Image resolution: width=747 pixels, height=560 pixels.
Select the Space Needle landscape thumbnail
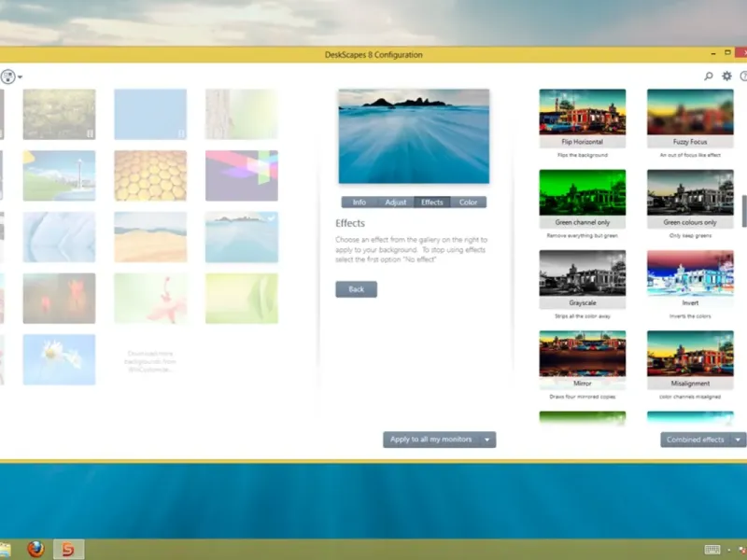pyautogui.click(x=59, y=175)
